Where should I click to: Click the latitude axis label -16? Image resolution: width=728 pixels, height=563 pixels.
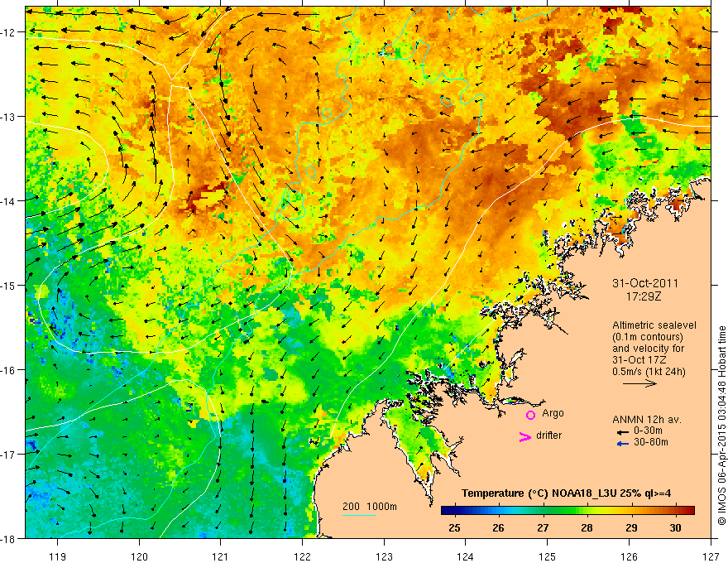(x=8, y=370)
